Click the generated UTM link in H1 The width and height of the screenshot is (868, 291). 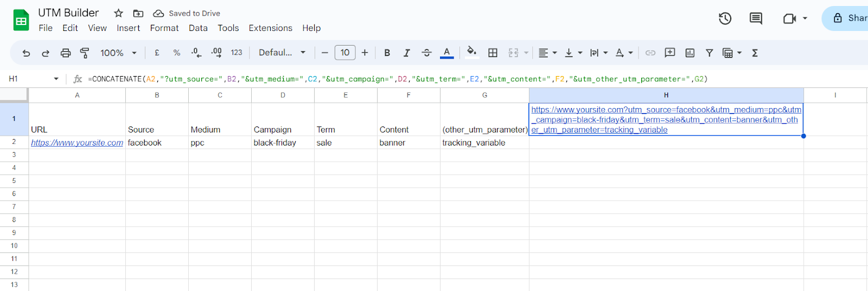(666, 119)
